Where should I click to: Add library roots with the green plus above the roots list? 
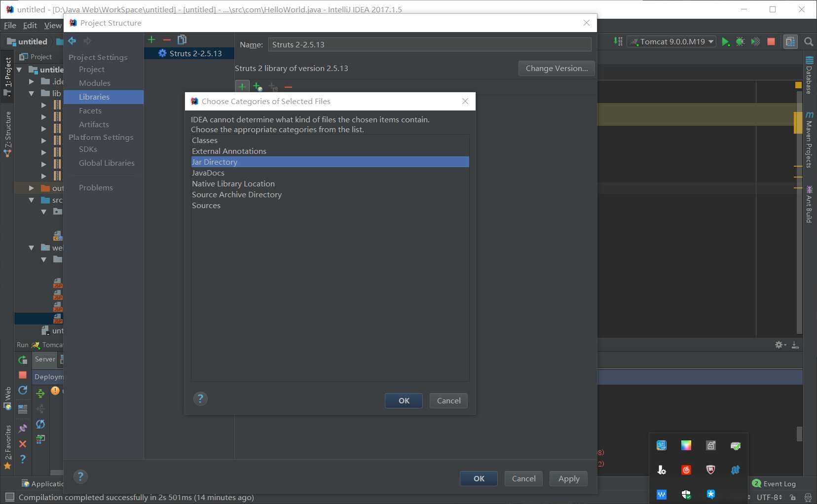(x=242, y=87)
